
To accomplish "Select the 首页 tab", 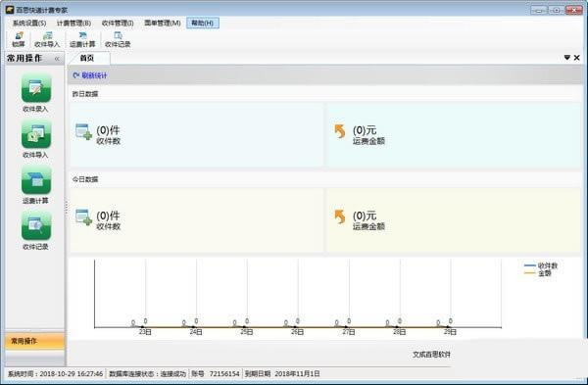I will pyautogui.click(x=89, y=58).
